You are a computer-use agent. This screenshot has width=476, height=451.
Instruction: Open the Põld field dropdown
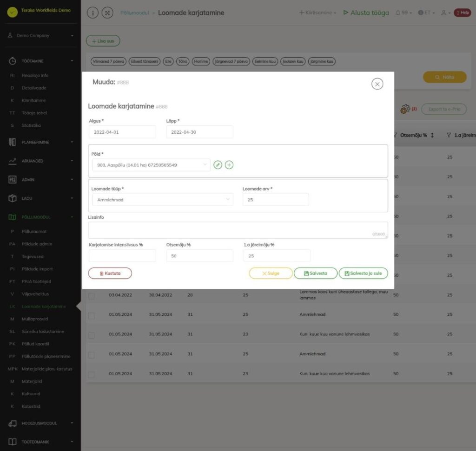click(151, 165)
